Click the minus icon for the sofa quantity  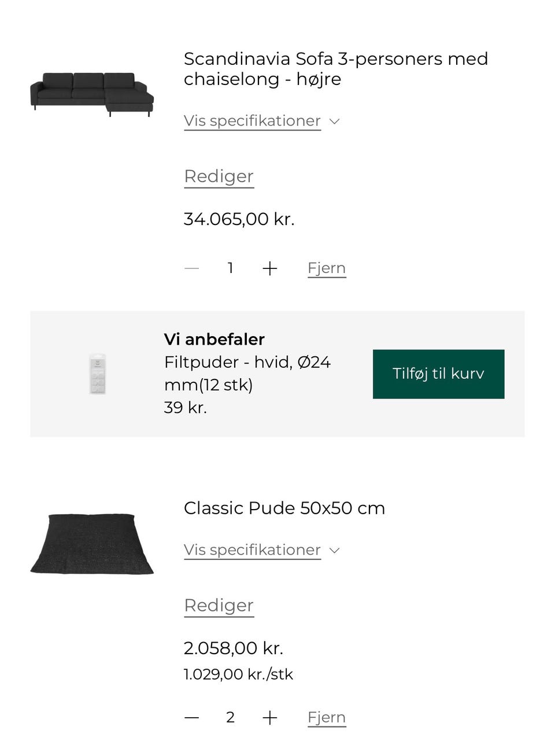pos(191,268)
